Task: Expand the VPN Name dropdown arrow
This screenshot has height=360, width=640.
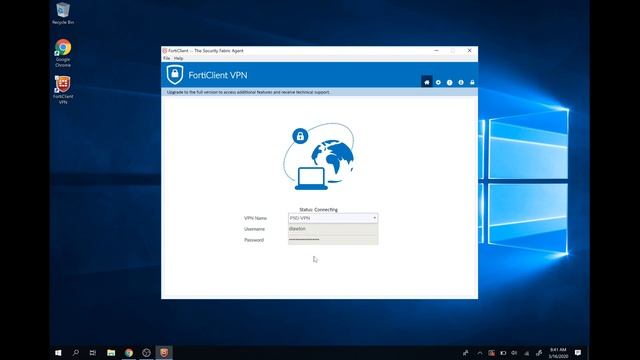Action: pyautogui.click(x=374, y=218)
